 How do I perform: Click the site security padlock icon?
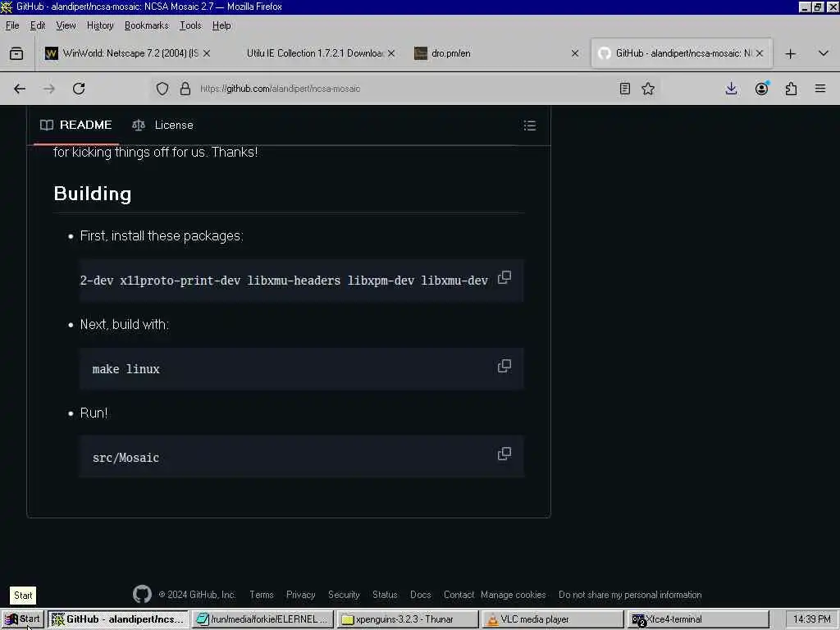[x=185, y=89]
